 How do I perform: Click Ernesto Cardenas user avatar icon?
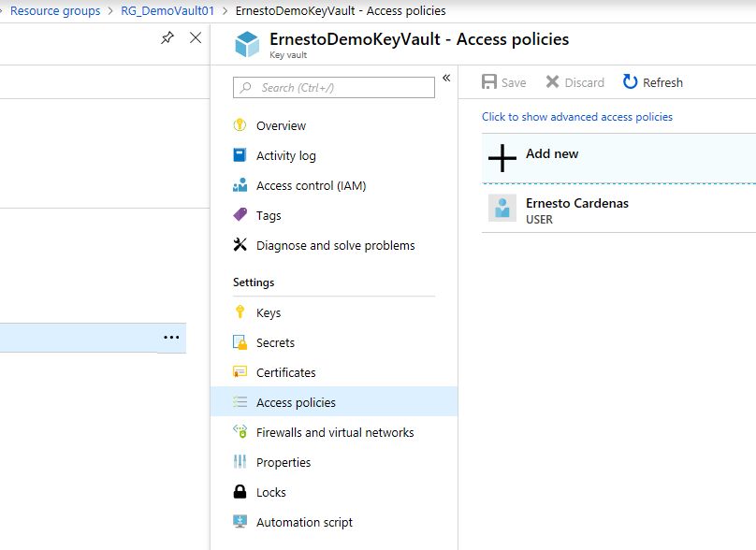pyautogui.click(x=502, y=209)
